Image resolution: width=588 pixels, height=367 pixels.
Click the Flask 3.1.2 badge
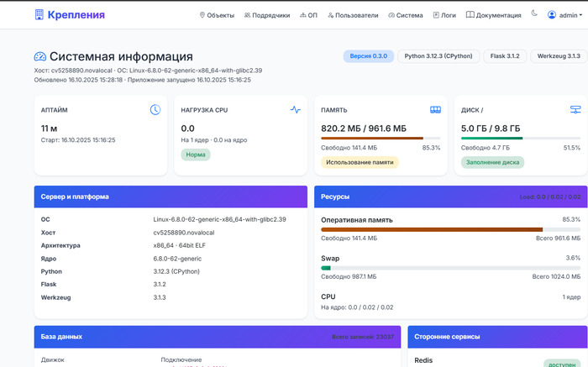tap(504, 56)
